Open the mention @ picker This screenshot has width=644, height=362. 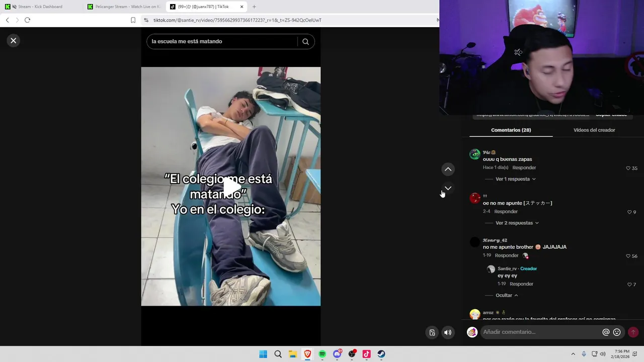click(606, 332)
